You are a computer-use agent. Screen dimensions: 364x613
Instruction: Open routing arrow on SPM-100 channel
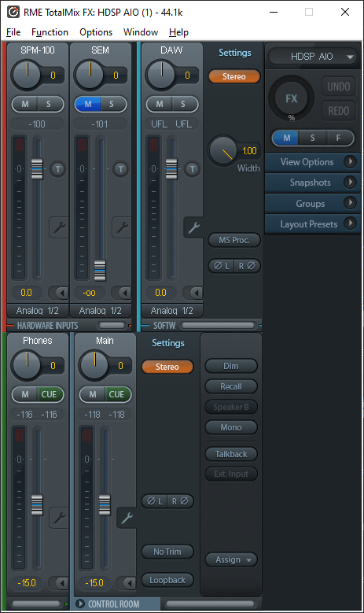(x=58, y=293)
